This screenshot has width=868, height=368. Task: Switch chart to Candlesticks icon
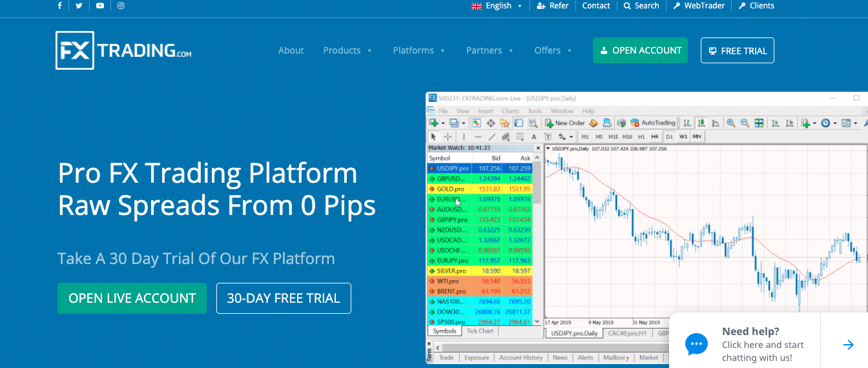pos(701,123)
